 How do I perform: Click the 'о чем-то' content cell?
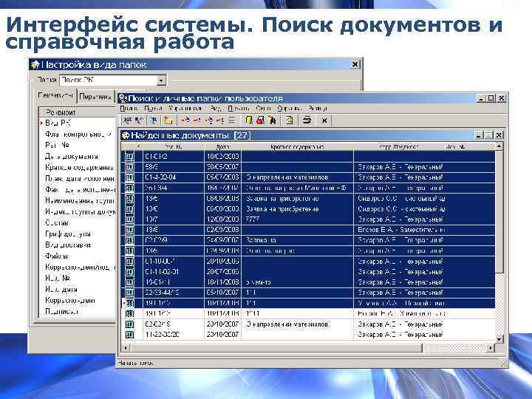point(298,282)
